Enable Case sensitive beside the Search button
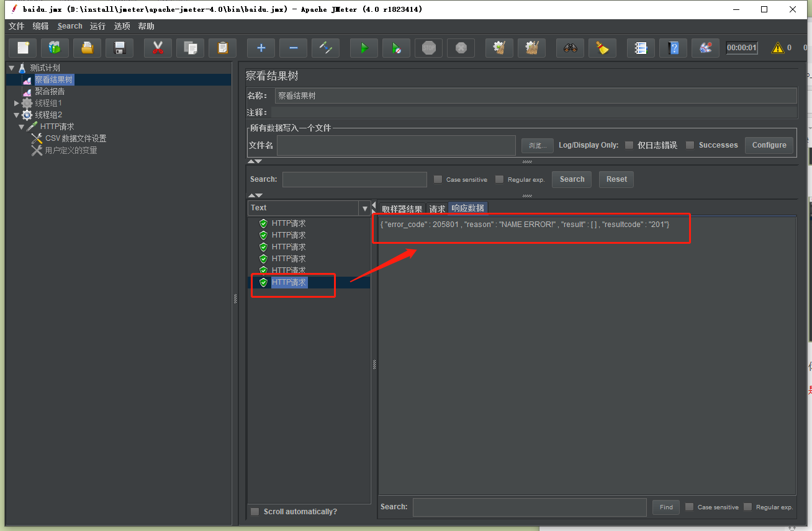Image resolution: width=812 pixels, height=531 pixels. click(438, 179)
